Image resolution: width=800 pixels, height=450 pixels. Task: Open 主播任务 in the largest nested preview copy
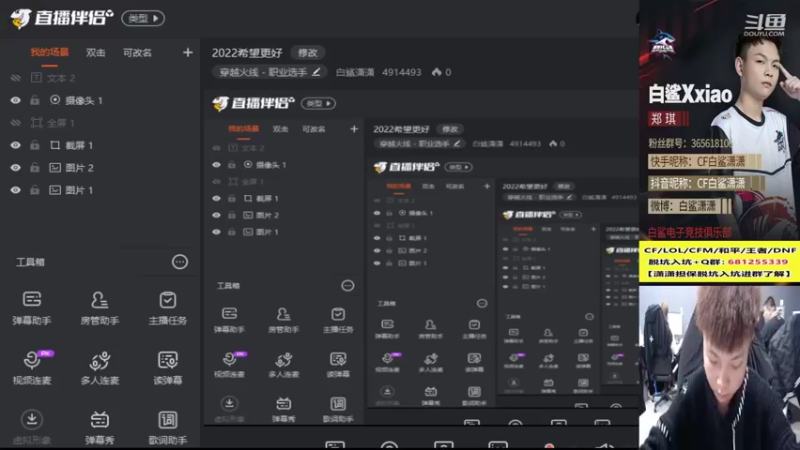tap(338, 320)
